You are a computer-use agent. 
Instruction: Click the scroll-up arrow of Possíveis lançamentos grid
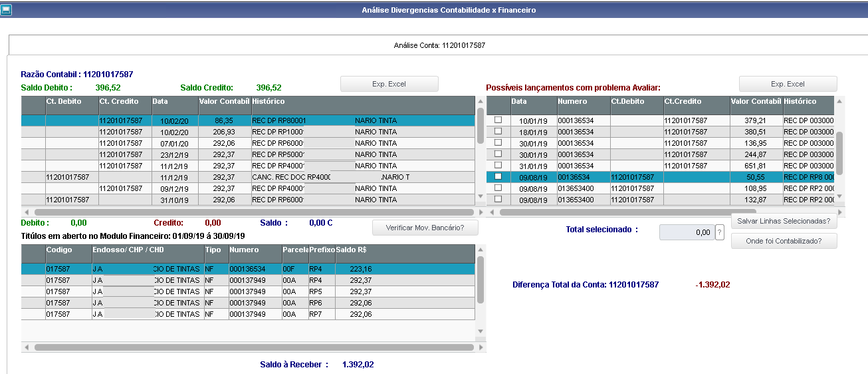[x=839, y=101]
